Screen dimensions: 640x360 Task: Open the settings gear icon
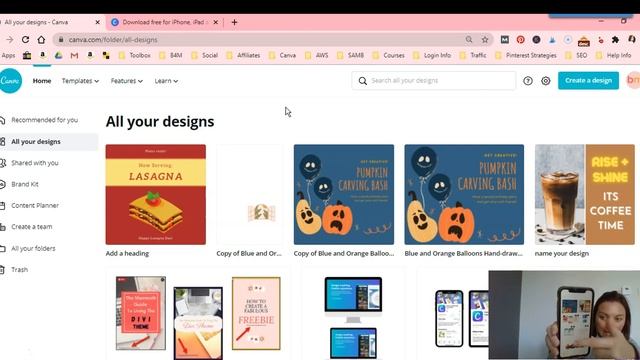pos(546,81)
